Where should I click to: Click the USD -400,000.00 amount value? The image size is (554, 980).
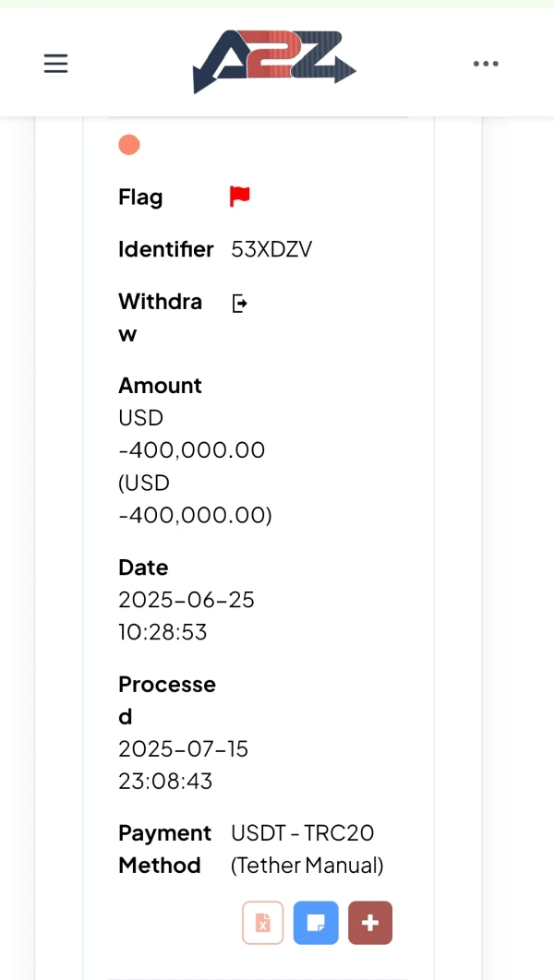point(192,450)
